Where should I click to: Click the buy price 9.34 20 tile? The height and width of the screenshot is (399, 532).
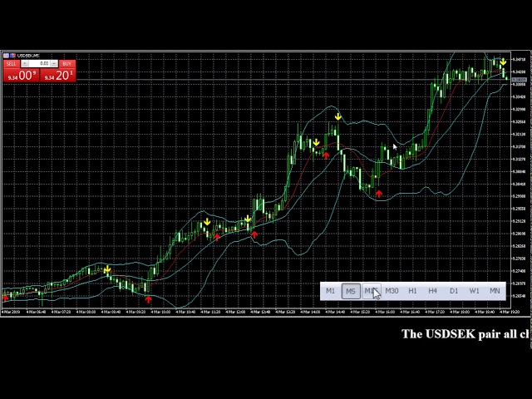58,76
